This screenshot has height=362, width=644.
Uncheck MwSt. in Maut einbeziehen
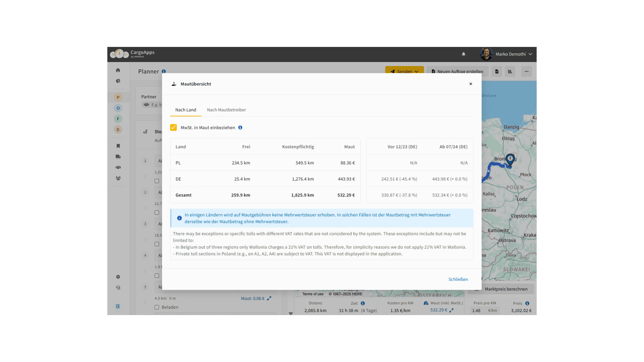173,127
